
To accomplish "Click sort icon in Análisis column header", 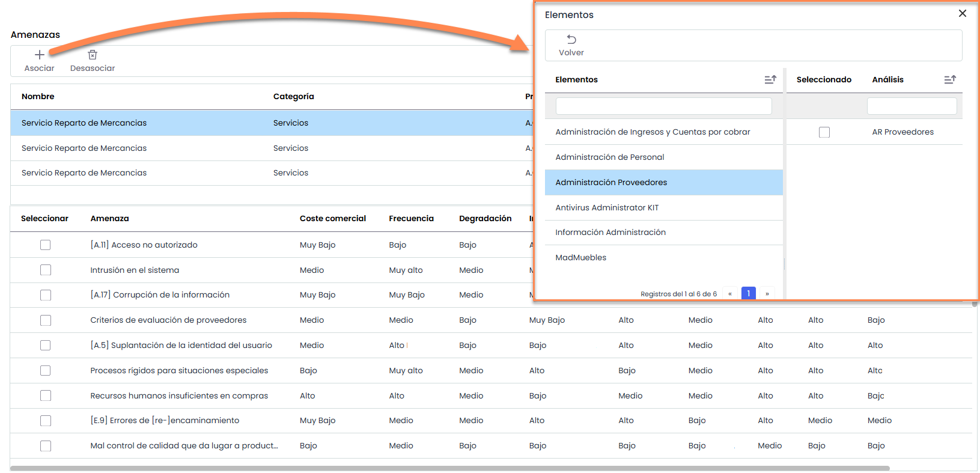I will [950, 79].
